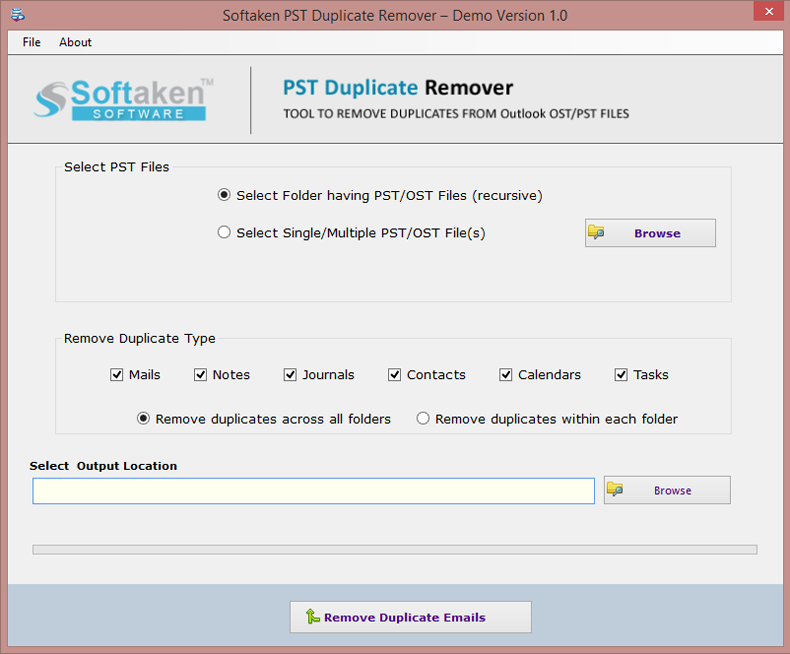Click the output location text field
Viewport: 790px width, 654px height.
click(313, 491)
